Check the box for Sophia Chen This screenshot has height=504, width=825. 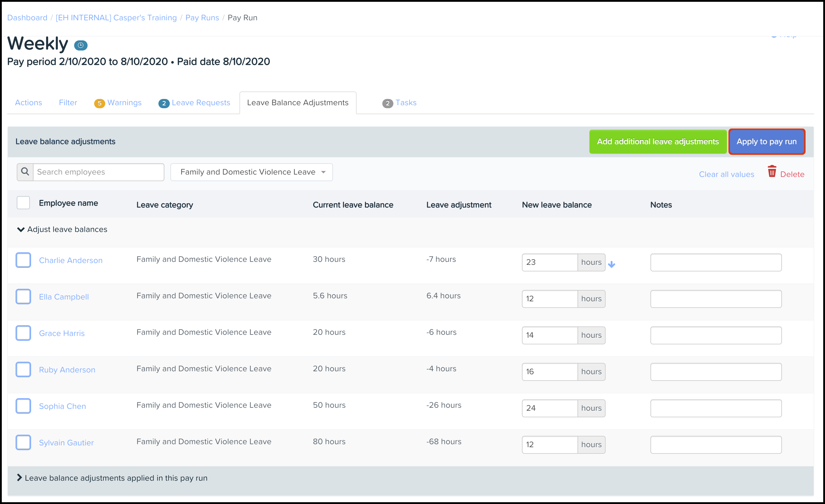[23, 406]
